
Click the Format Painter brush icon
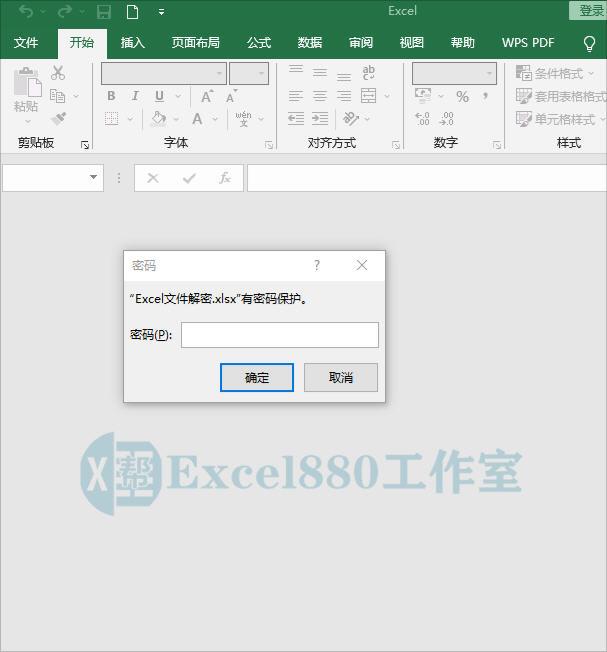coord(58,119)
